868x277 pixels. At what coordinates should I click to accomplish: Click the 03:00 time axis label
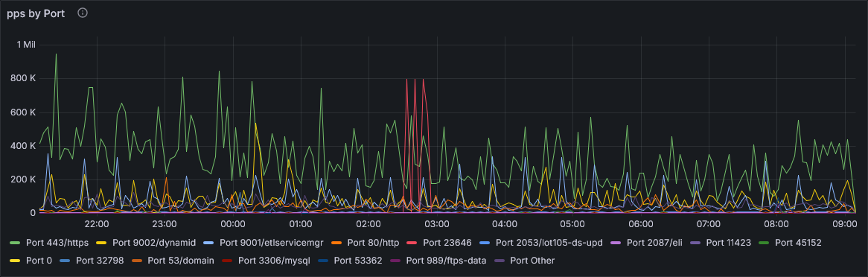click(436, 224)
